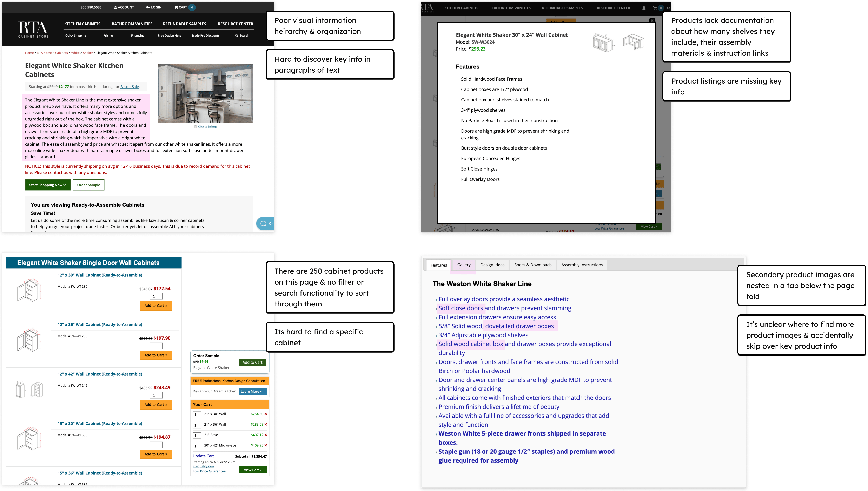Click quantity field for 12" x 42" Wall Cabinet
Viewport: 868px width, 491px height.
156,395
